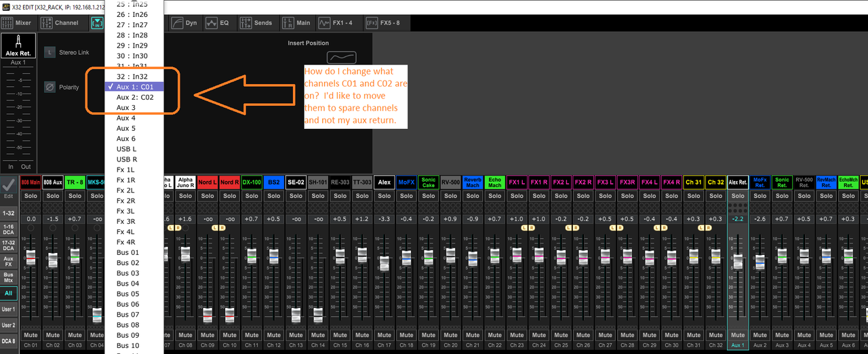Open the EQ tab

click(219, 22)
